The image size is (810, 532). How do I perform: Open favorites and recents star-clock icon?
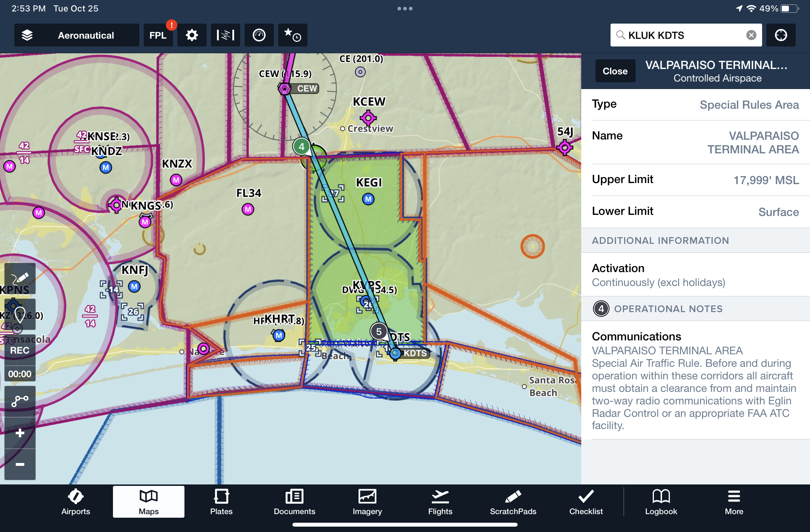pos(293,35)
